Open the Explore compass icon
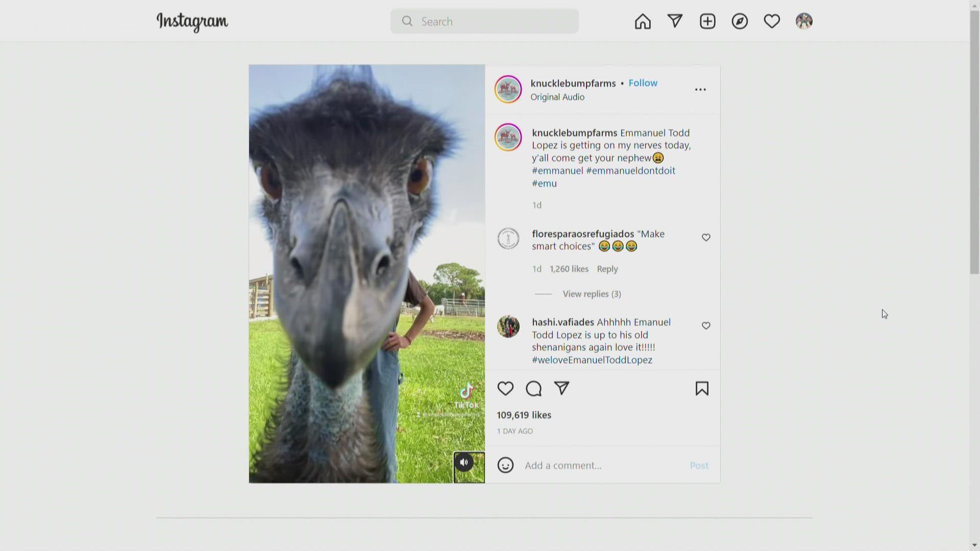The height and width of the screenshot is (551, 980). [x=740, y=21]
